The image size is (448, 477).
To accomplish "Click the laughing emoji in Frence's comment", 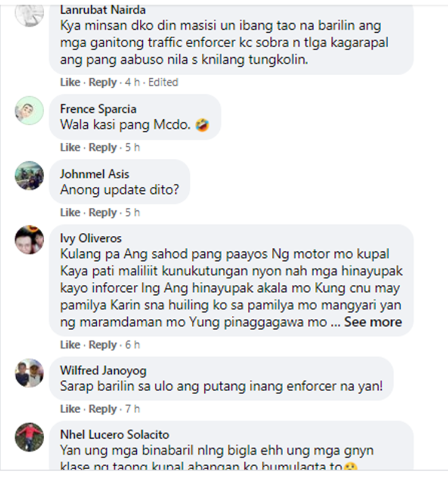I will click(x=202, y=125).
